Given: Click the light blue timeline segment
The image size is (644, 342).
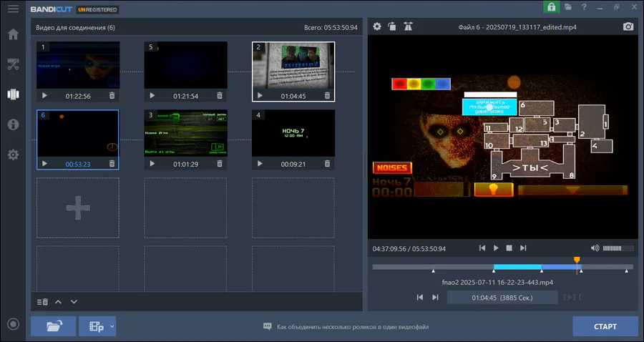Looking at the screenshot, I should [517, 267].
